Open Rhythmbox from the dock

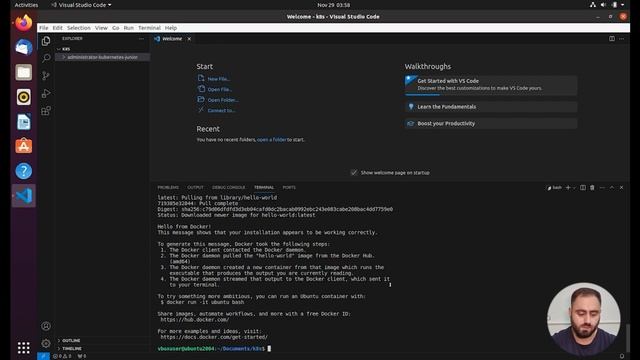(24, 97)
